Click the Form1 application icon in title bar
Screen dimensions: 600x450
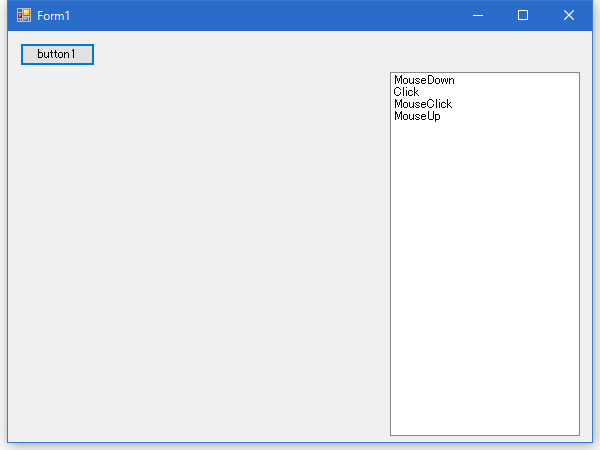(x=24, y=16)
